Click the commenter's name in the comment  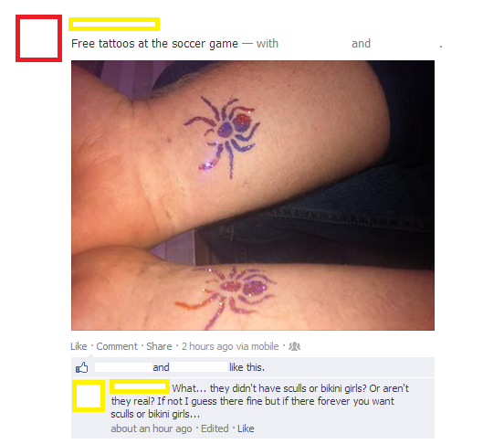coord(140,386)
